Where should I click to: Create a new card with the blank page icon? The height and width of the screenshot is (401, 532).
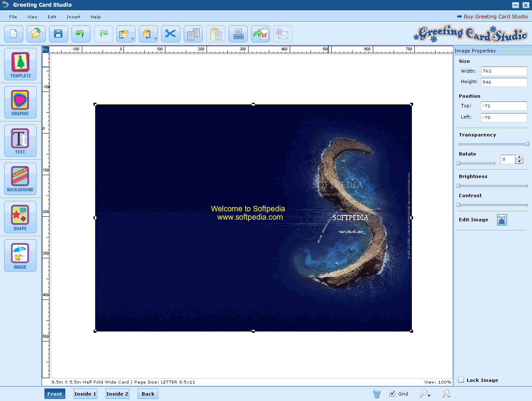coord(14,34)
